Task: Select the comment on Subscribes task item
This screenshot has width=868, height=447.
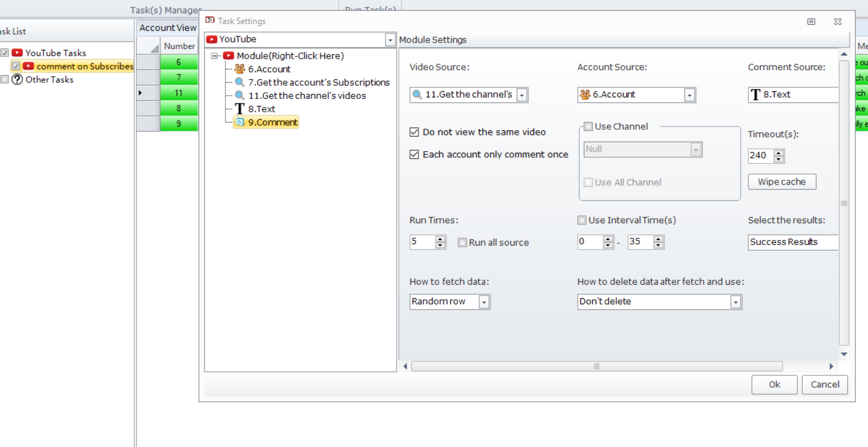Action: [x=84, y=66]
